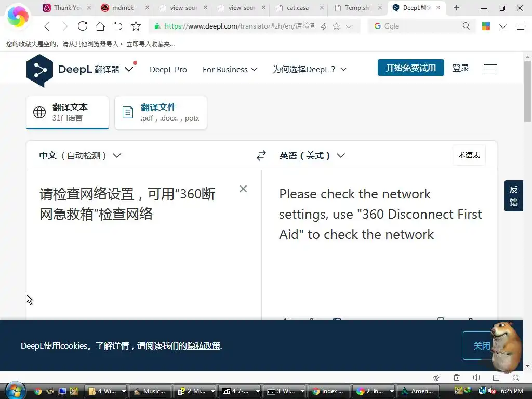The width and height of the screenshot is (532, 399).
Task: Select the 翻译文本 tab
Action: click(x=68, y=112)
